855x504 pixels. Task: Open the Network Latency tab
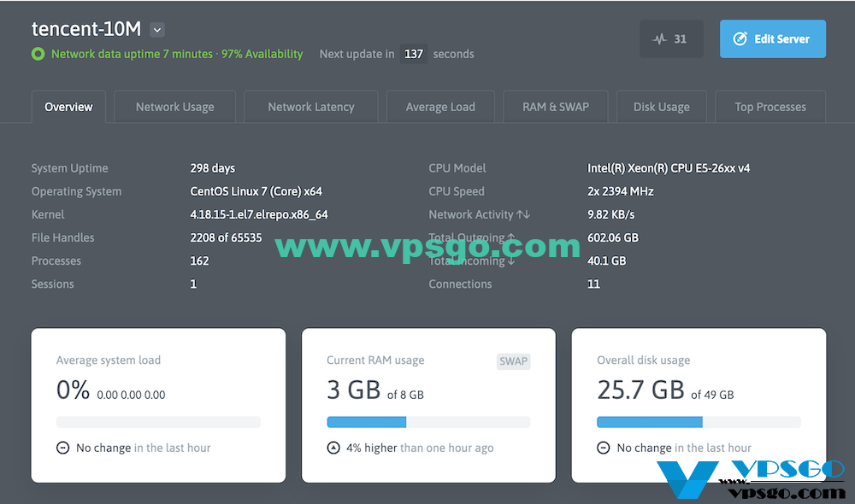tap(311, 107)
